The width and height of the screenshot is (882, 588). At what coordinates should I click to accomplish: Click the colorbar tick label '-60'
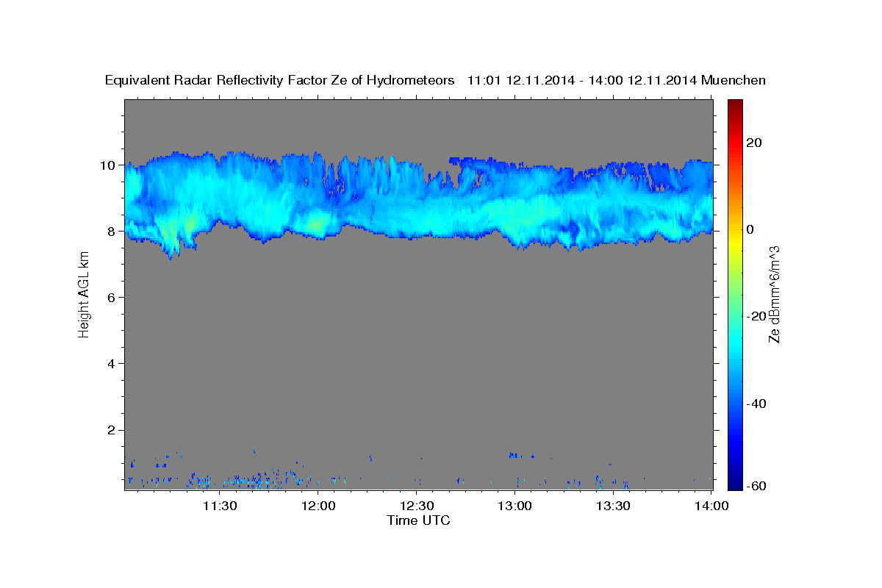pos(756,486)
